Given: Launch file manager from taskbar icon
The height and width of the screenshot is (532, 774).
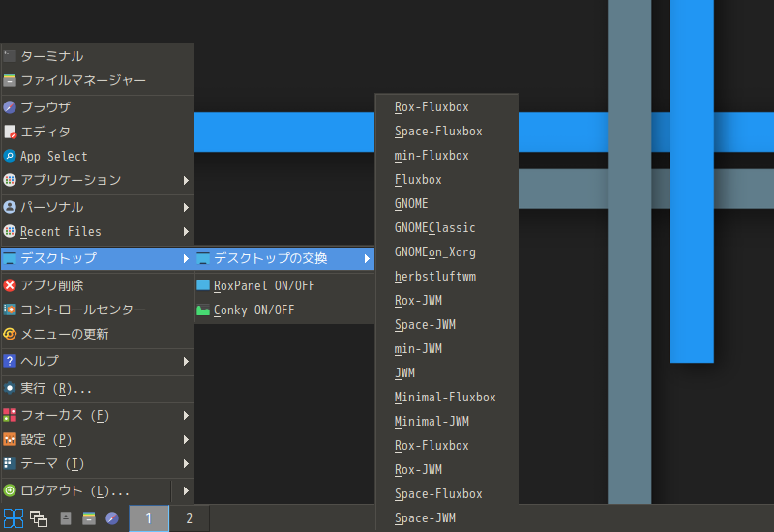Looking at the screenshot, I should pos(89,518).
